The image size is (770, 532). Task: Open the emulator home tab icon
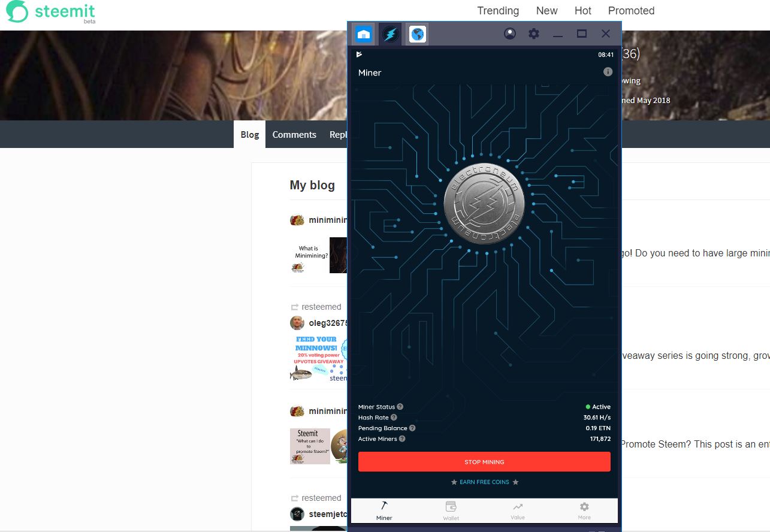click(363, 34)
